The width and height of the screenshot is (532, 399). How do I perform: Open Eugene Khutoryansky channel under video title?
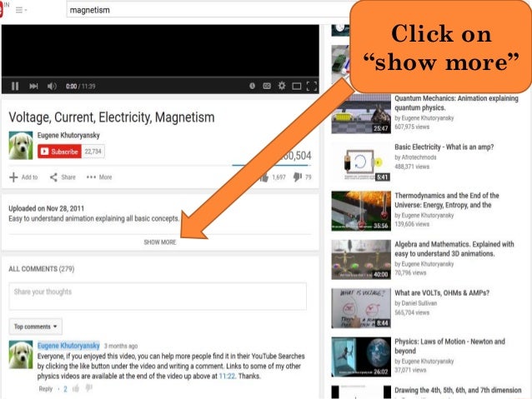pos(68,135)
